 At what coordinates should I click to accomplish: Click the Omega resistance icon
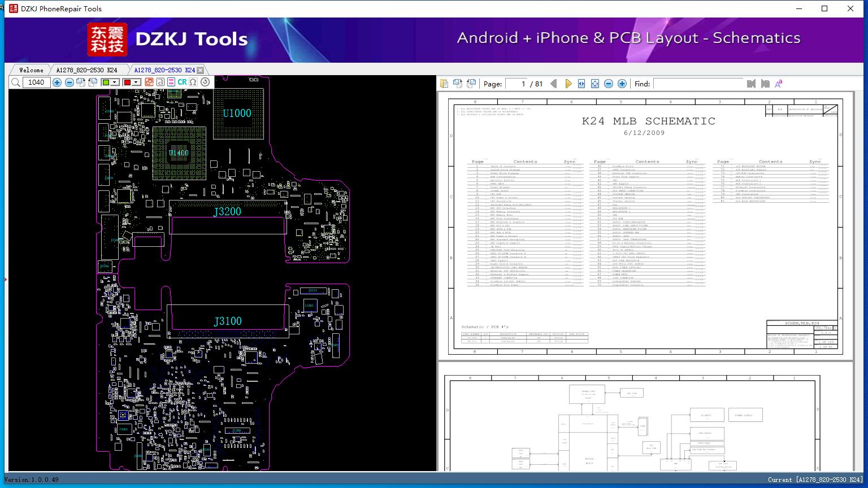tap(193, 82)
